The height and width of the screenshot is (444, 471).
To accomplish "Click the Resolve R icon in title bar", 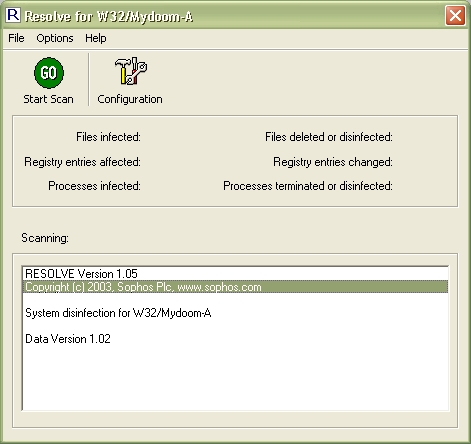I will (x=13, y=15).
